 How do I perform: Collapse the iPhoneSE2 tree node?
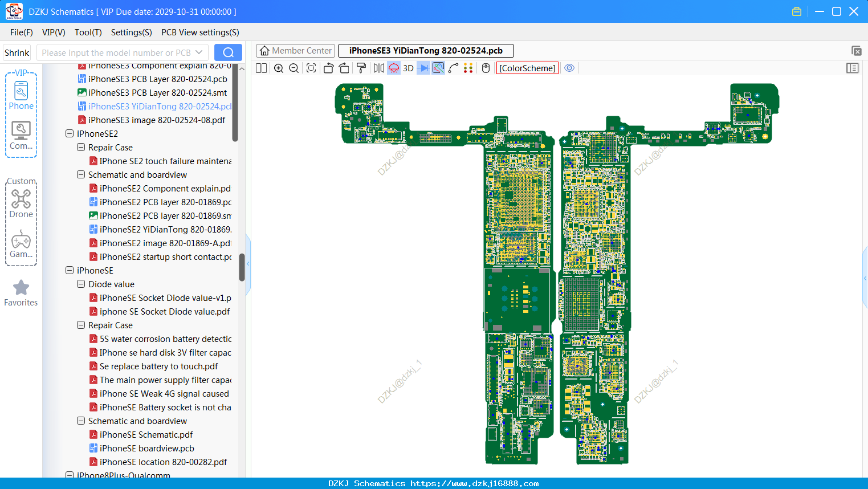point(70,133)
